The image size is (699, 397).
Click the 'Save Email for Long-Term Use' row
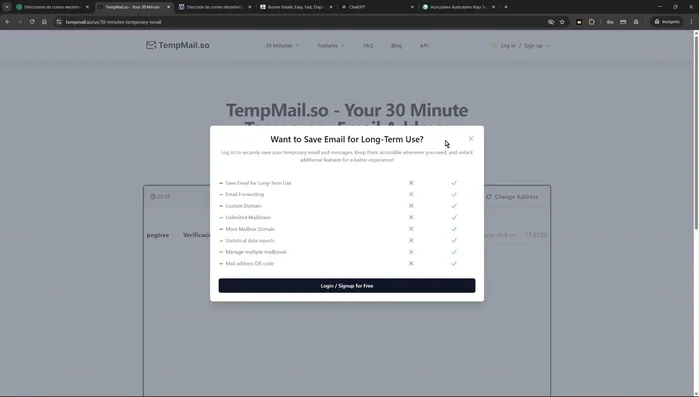pos(347,183)
